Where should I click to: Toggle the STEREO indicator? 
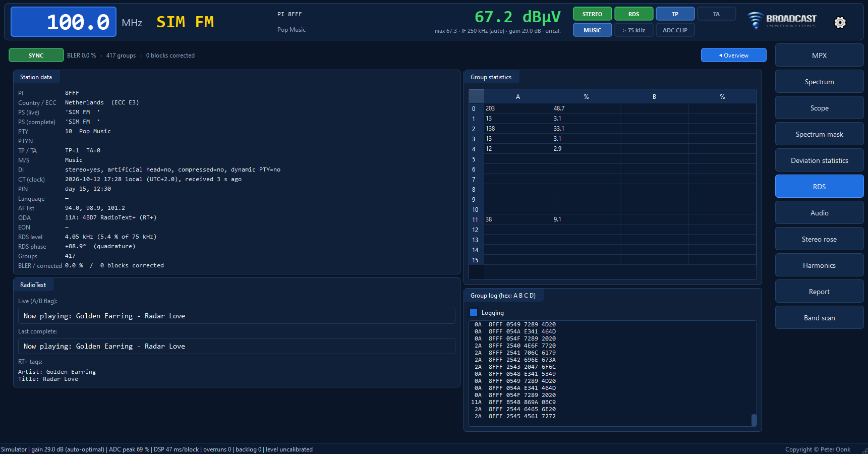592,14
